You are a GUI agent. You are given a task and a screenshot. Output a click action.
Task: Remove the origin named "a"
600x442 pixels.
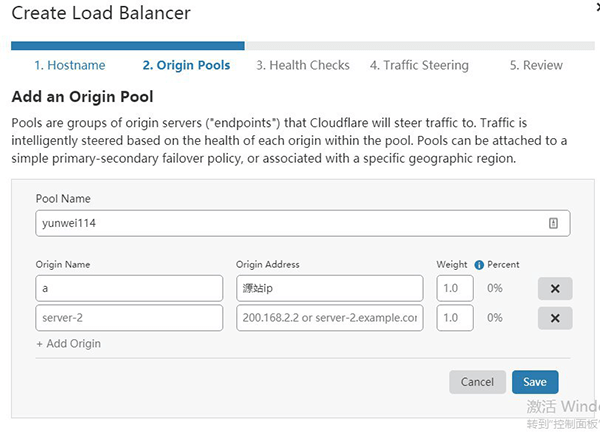(x=555, y=289)
